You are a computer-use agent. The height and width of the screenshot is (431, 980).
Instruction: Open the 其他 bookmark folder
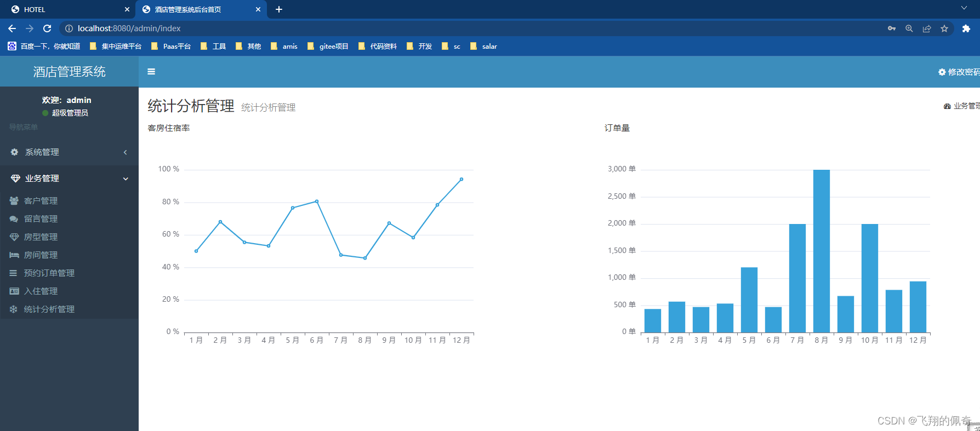[x=248, y=47]
